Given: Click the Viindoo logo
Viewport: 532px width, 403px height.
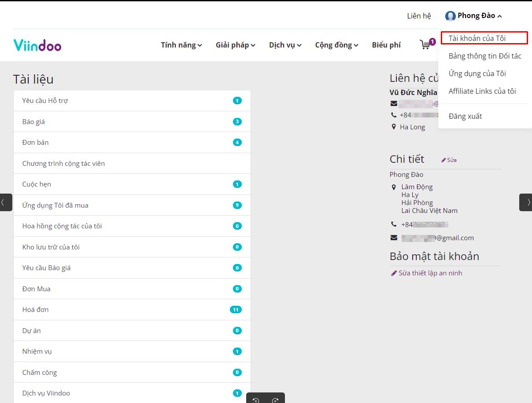Looking at the screenshot, I should (37, 45).
